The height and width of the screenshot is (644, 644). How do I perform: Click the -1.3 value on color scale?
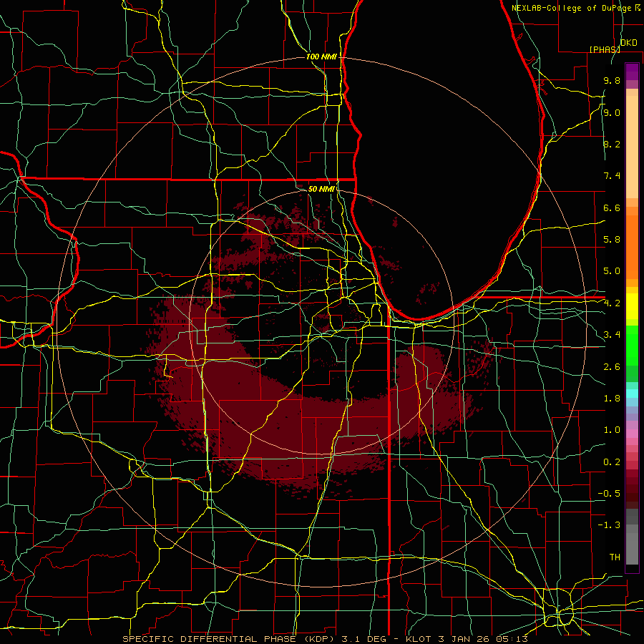(609, 525)
